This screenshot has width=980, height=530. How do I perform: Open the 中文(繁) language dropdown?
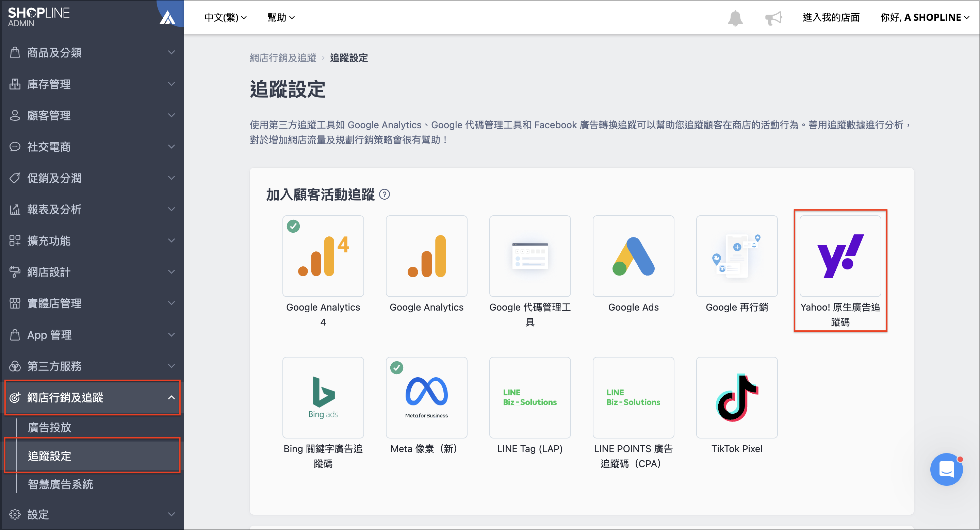(226, 17)
